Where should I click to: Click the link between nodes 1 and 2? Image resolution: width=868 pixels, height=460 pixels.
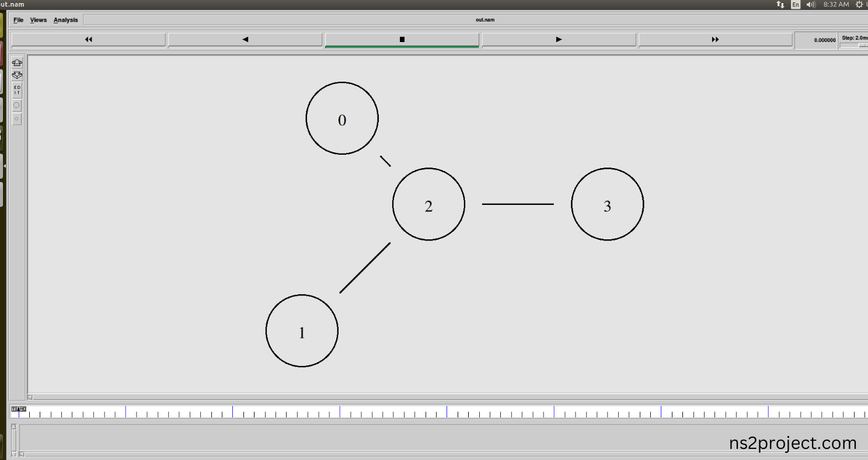click(365, 267)
